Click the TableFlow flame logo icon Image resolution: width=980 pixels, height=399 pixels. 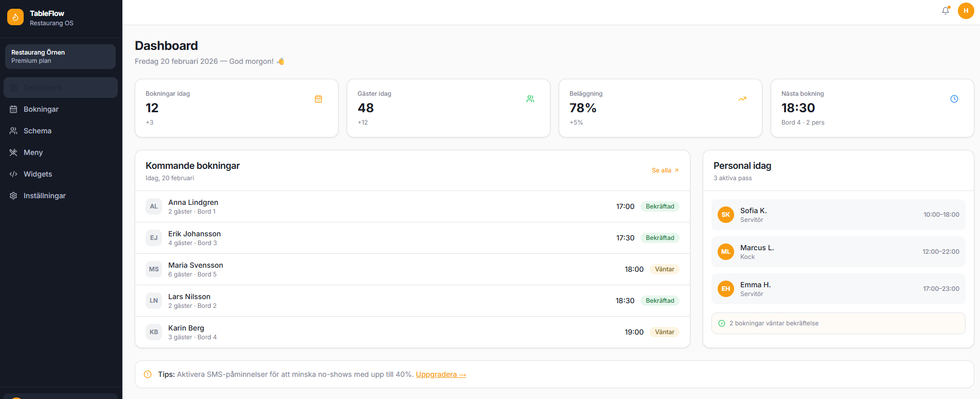pyautogui.click(x=15, y=17)
